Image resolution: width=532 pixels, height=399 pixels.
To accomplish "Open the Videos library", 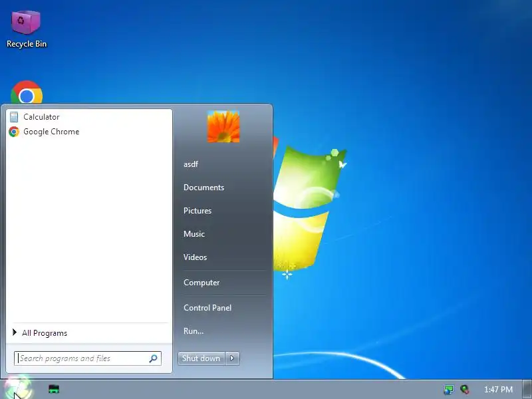I will 195,257.
